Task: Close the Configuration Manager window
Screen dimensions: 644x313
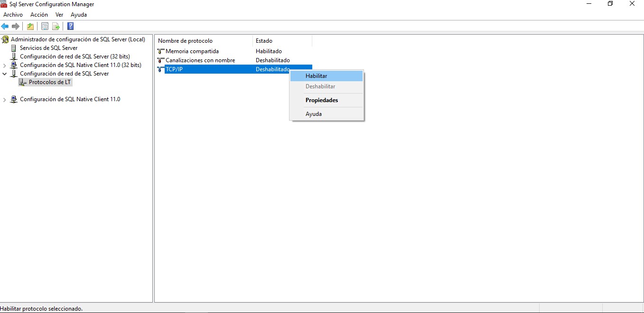Action: [632, 4]
